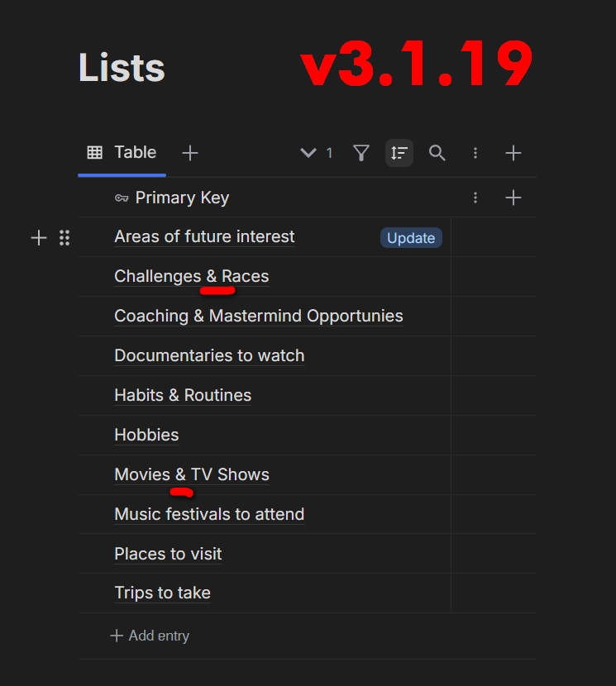
Task: Open the Challenges & Races entry
Action: pyautogui.click(x=191, y=276)
